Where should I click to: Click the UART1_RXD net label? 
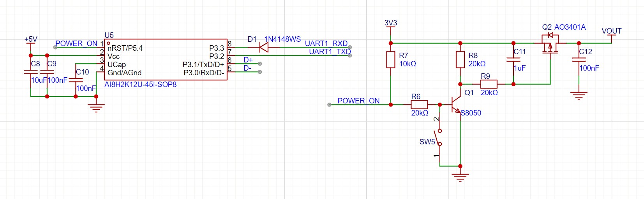click(326, 43)
